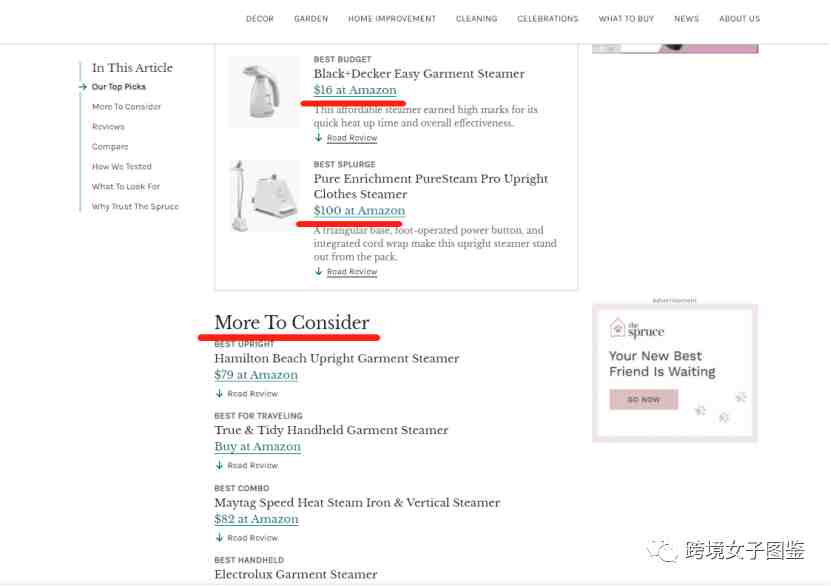Open the What To Buy menu
This screenshot has height=586, width=831.
coord(626,19)
